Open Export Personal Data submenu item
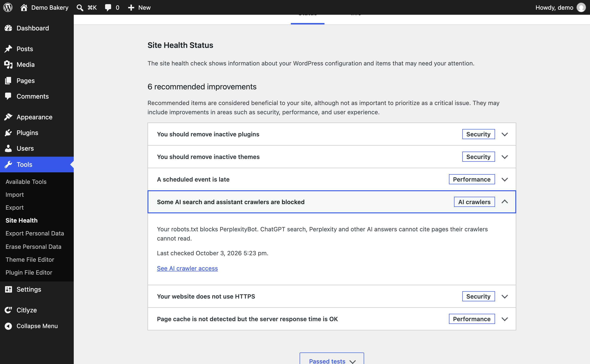This screenshot has height=364, width=590. [x=35, y=233]
